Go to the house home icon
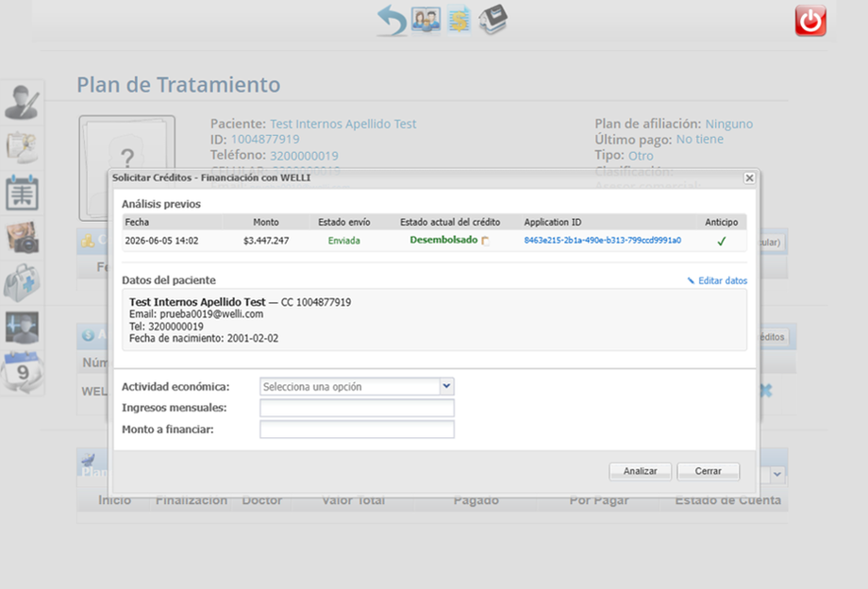Viewport: 868px width, 589px height. click(x=492, y=20)
